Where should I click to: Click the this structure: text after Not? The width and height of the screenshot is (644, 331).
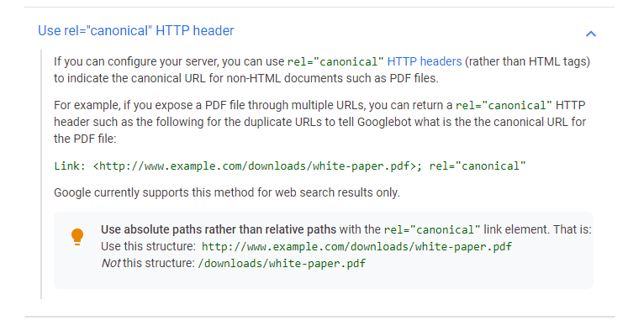(x=159, y=263)
